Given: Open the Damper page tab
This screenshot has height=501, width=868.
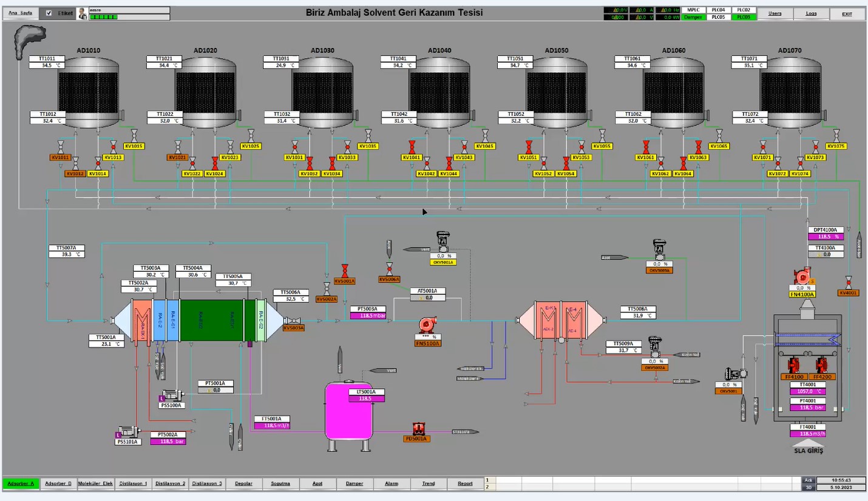Looking at the screenshot, I should coord(354,483).
